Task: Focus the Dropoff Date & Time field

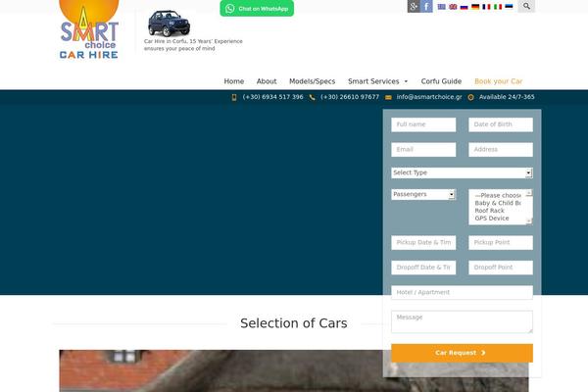Action: click(423, 268)
